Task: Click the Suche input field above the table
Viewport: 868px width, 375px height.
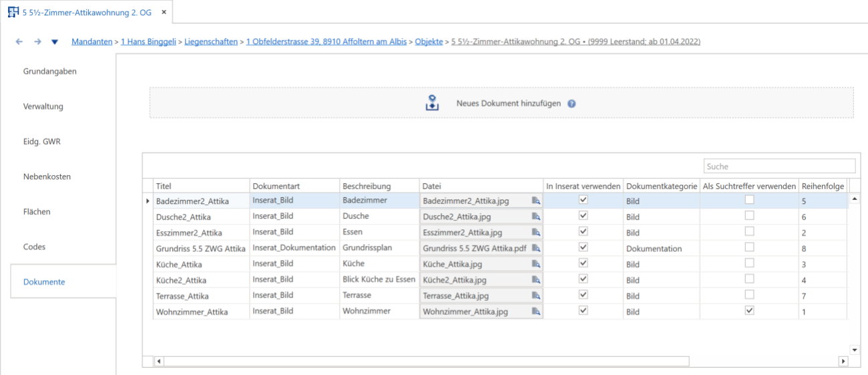Action: click(779, 166)
